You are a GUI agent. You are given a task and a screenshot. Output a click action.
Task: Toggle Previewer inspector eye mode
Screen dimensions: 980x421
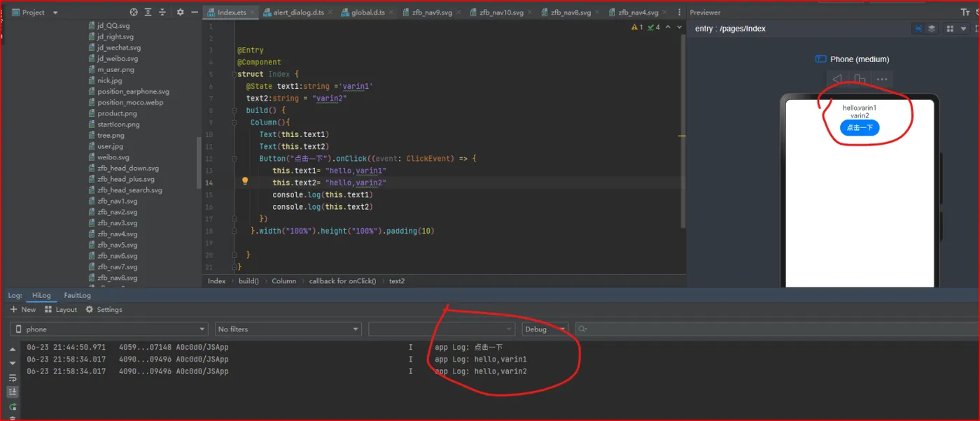pos(918,29)
